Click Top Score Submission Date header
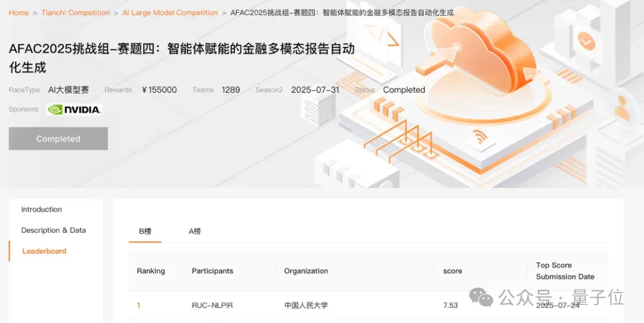This screenshot has height=323, width=644. (565, 271)
